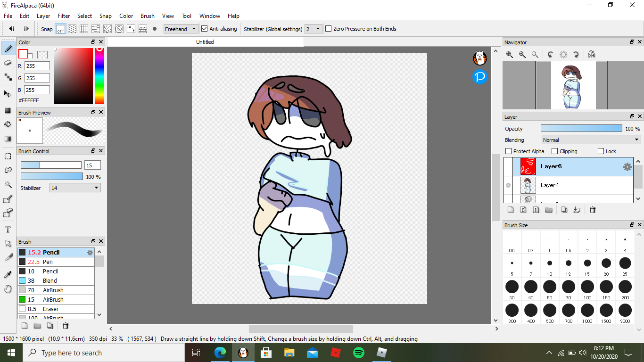The image size is (644, 362).
Task: Add a new layer in Layer panel
Action: point(510,210)
